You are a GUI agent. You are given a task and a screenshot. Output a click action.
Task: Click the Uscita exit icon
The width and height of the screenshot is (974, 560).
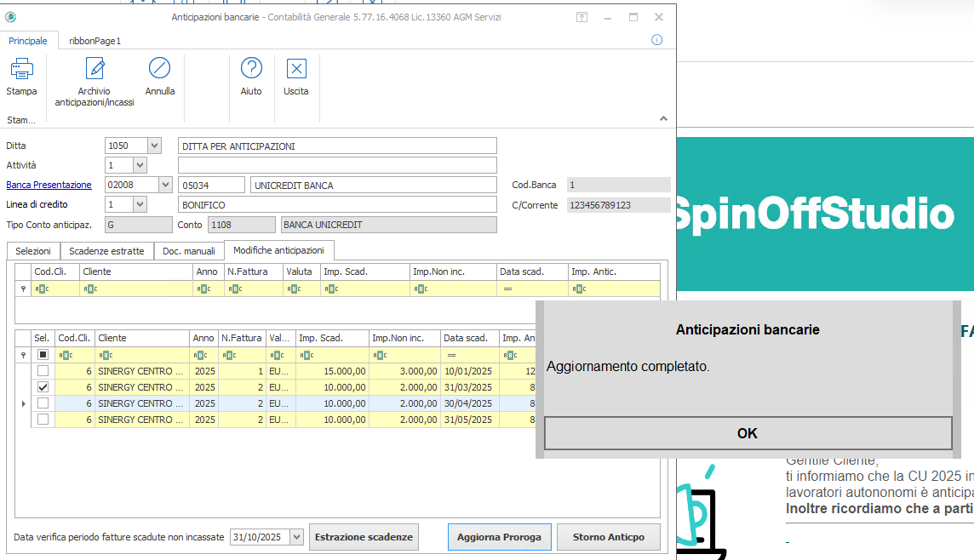[296, 68]
